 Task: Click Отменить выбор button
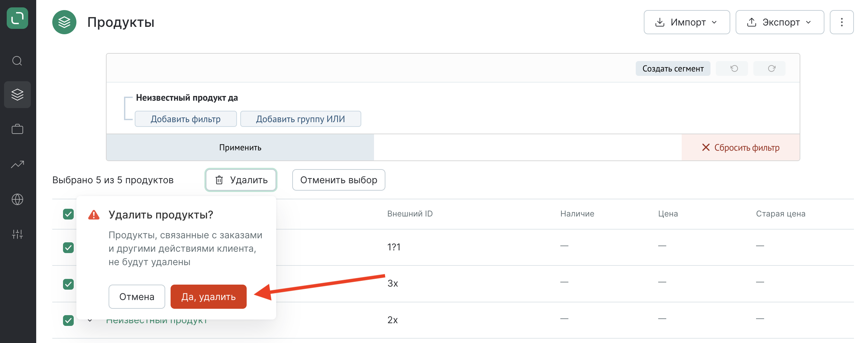pyautogui.click(x=338, y=180)
